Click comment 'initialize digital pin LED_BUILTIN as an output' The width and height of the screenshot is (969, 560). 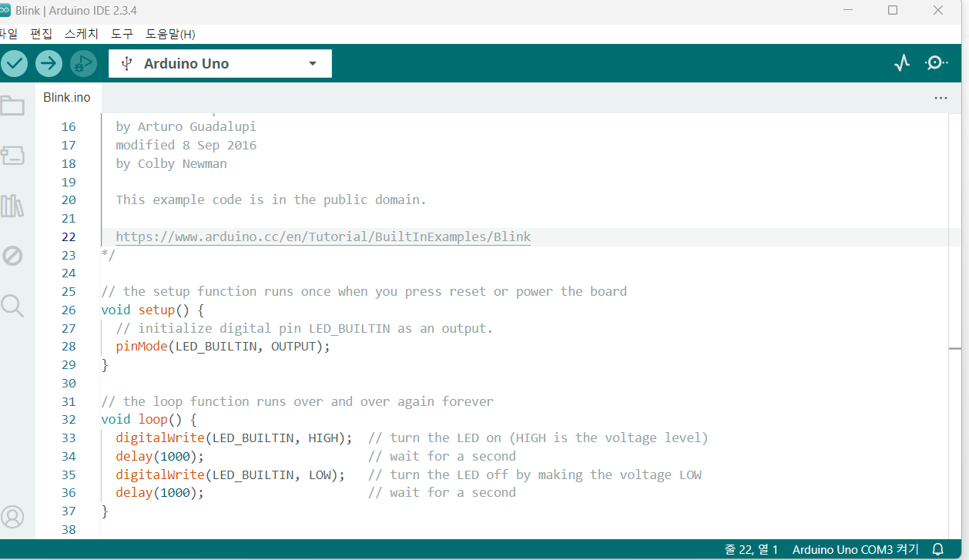tap(304, 328)
